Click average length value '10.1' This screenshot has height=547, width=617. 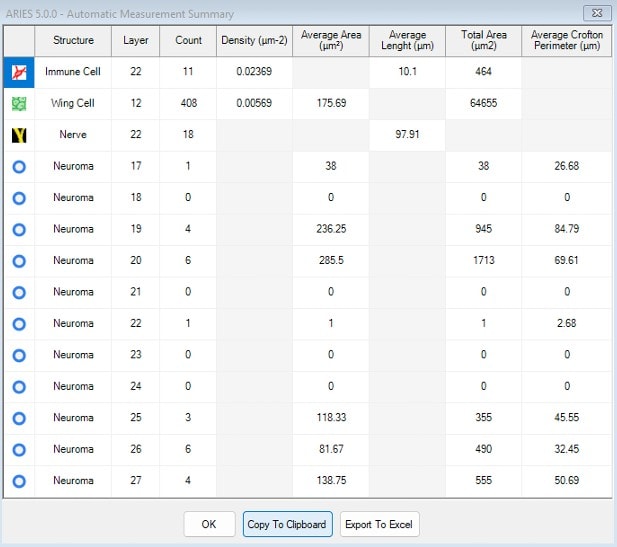407,72
